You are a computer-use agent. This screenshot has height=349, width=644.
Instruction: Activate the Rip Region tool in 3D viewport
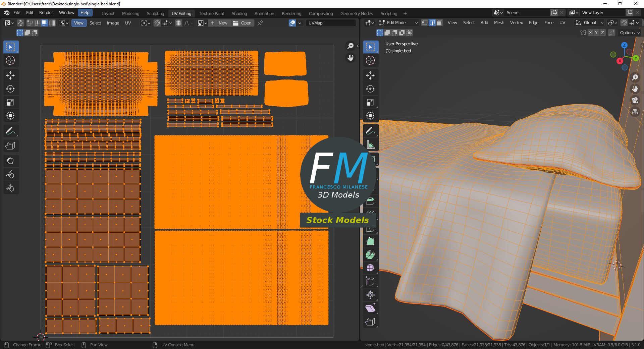click(x=370, y=322)
